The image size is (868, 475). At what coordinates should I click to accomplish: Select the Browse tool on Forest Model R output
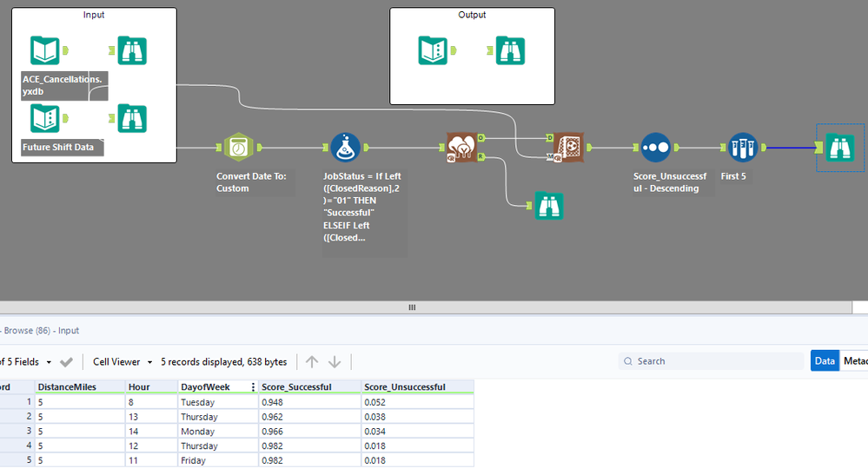(548, 206)
